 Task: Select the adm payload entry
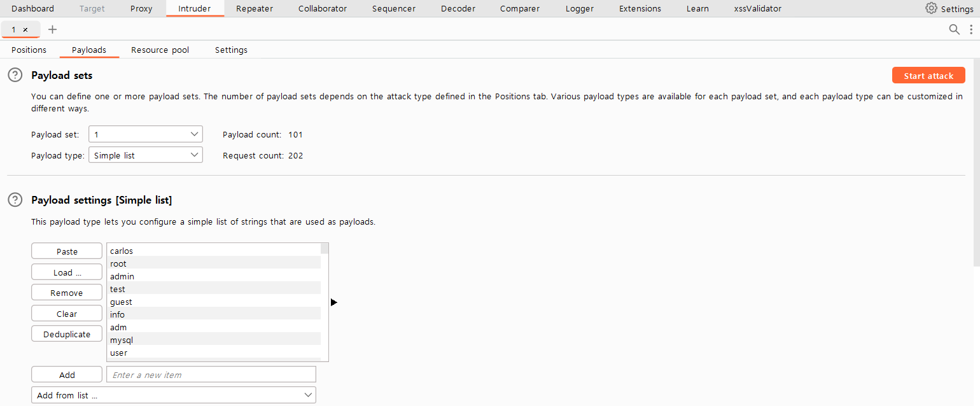point(214,327)
